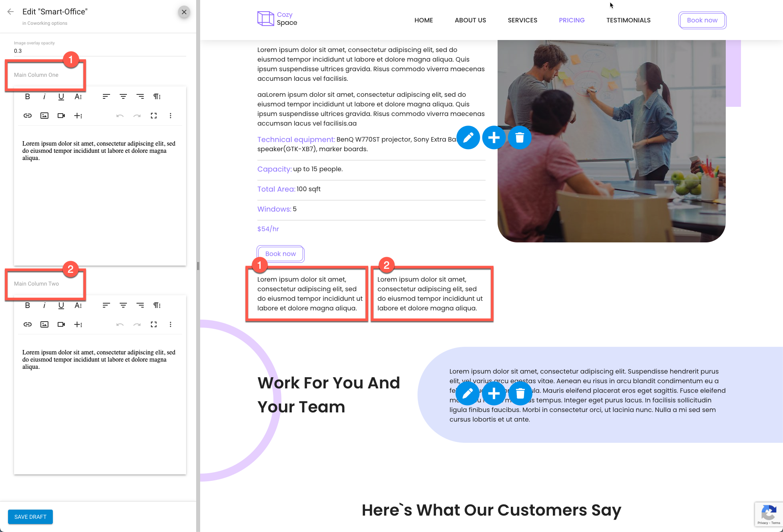Go to TESTIMONIALS in the navigation bar
Screen dimensions: 783x532
click(x=628, y=20)
